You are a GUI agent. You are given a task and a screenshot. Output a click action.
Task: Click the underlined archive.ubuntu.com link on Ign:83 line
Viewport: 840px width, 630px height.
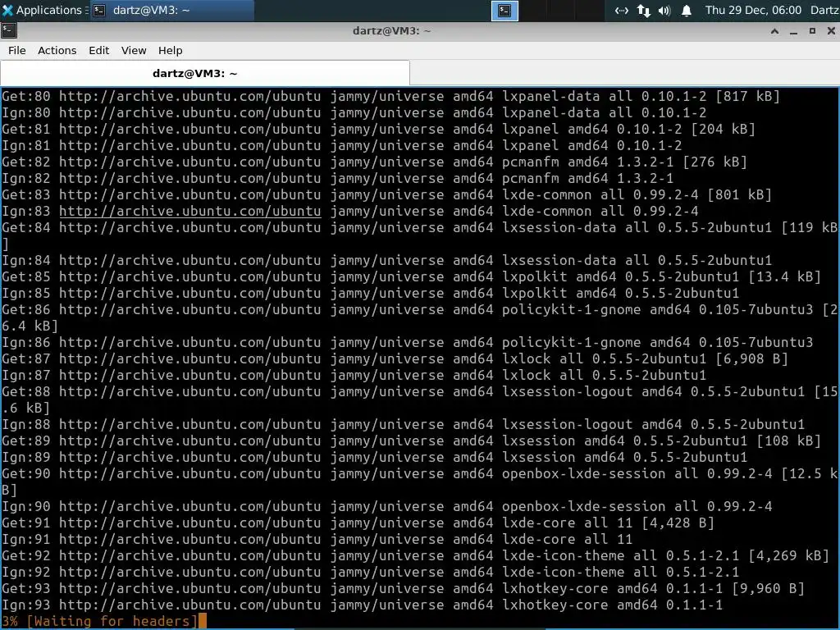(190, 211)
